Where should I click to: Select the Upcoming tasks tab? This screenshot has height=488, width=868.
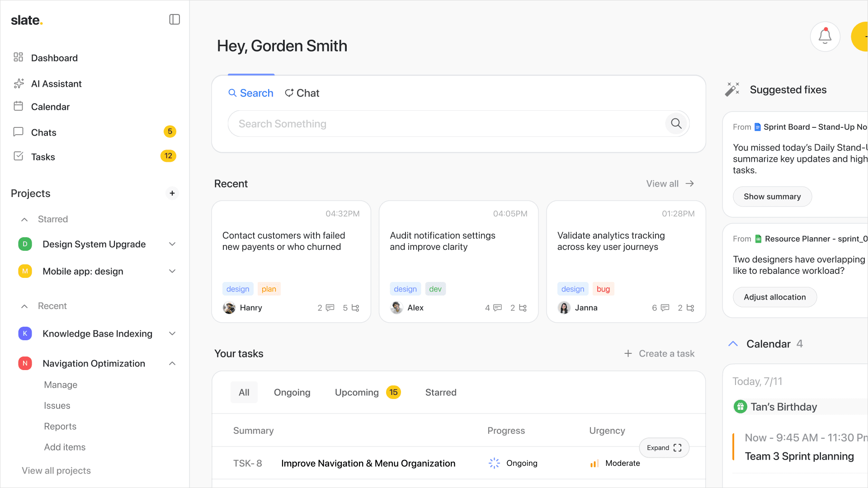[x=357, y=392]
